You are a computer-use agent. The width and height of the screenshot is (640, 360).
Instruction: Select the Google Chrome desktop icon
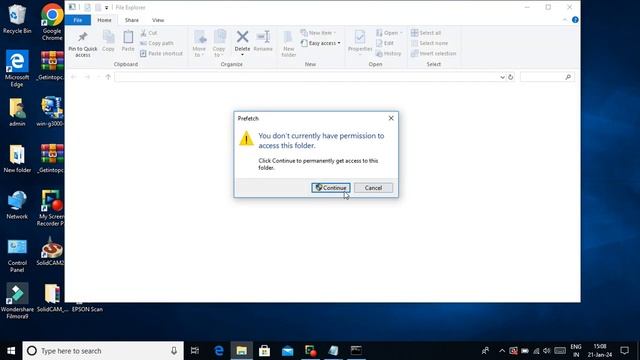pyautogui.click(x=52, y=22)
